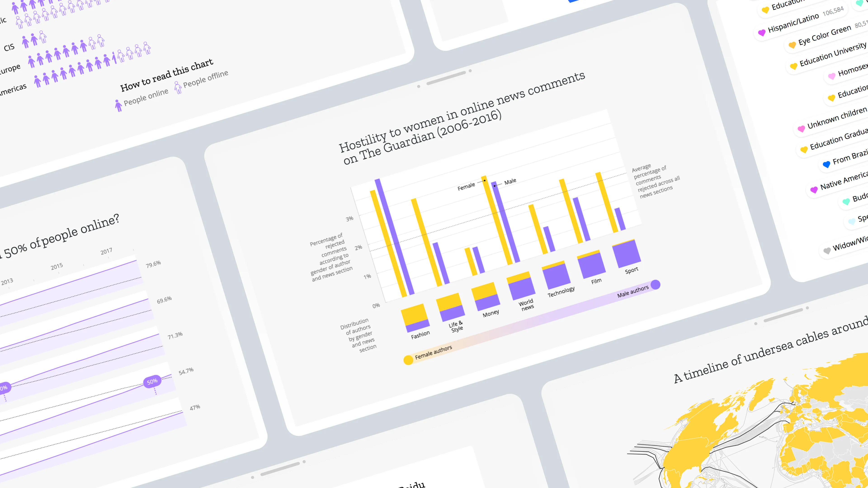This screenshot has width=868, height=488.
Task: Click the People offline legend icon
Action: coord(178,87)
